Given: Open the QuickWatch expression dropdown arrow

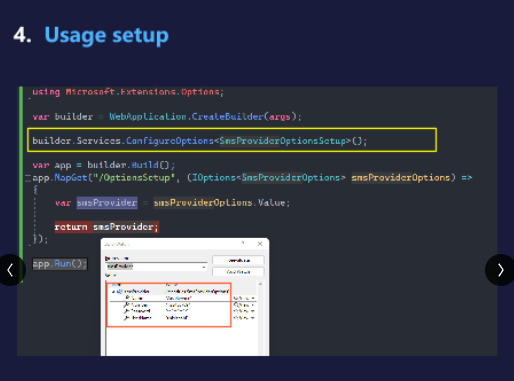Looking at the screenshot, I should click(x=203, y=267).
